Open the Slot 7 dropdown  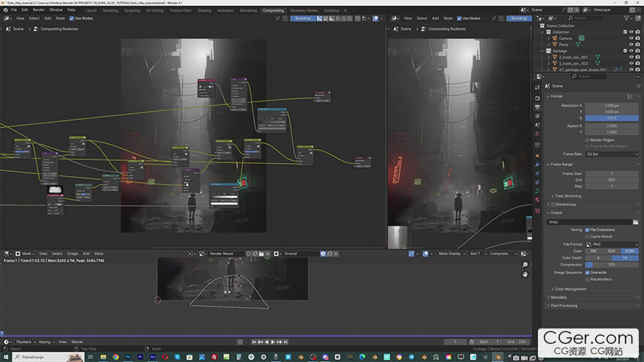(x=477, y=254)
